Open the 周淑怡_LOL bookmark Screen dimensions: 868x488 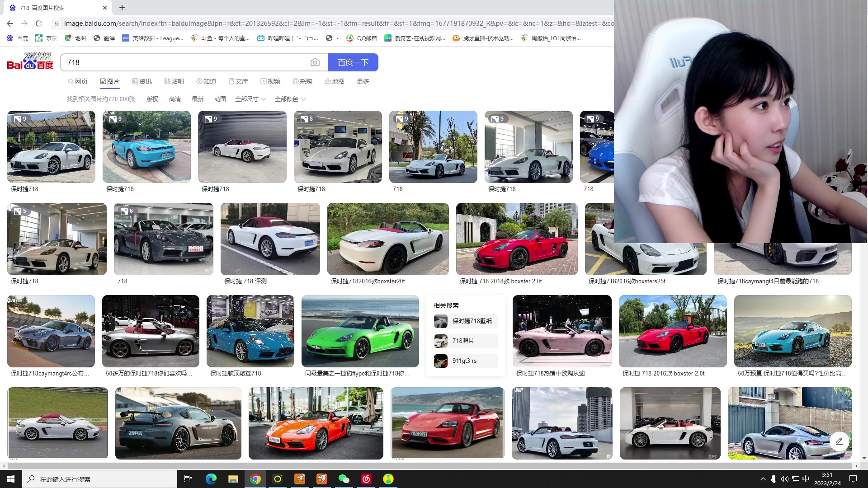click(x=551, y=38)
